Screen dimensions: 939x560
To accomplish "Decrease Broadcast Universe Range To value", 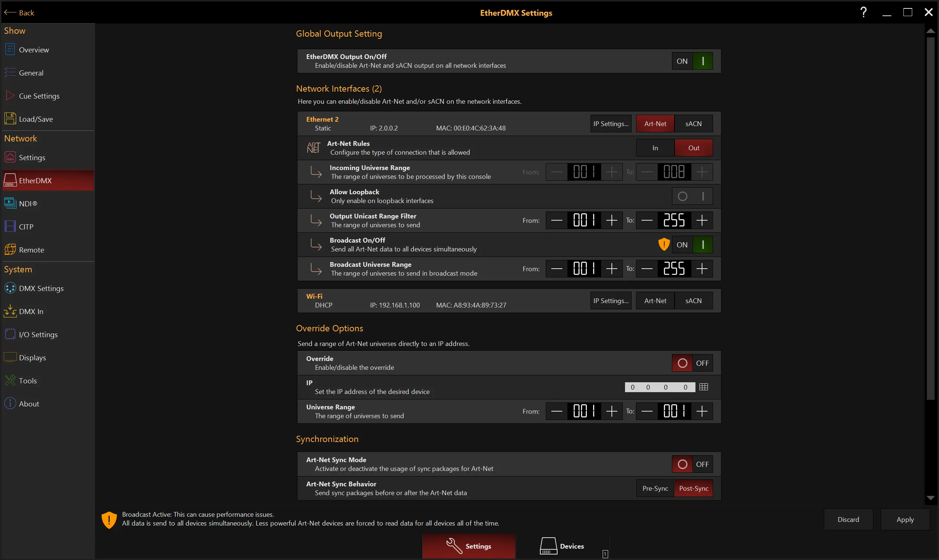I will [647, 269].
